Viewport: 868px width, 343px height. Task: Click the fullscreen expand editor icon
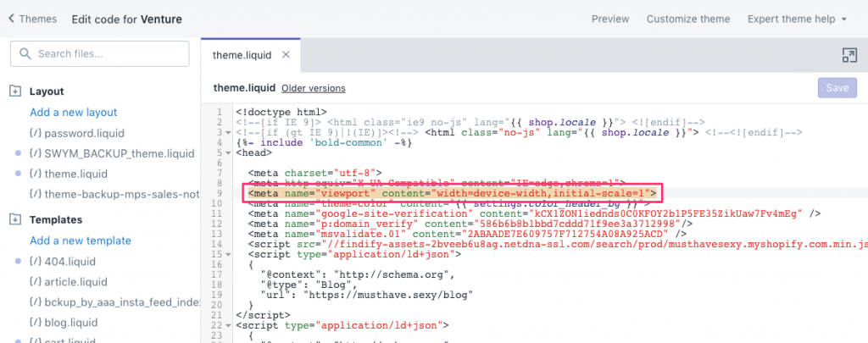point(849,55)
